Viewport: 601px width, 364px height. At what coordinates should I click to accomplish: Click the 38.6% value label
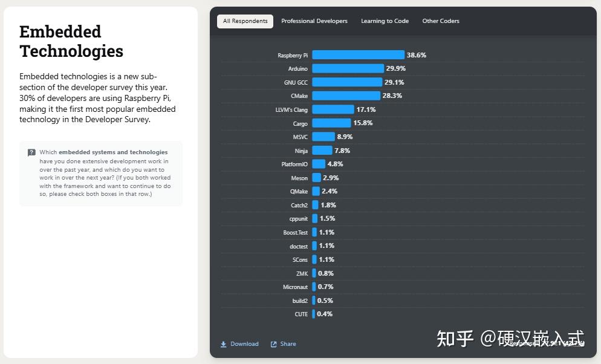tap(417, 55)
